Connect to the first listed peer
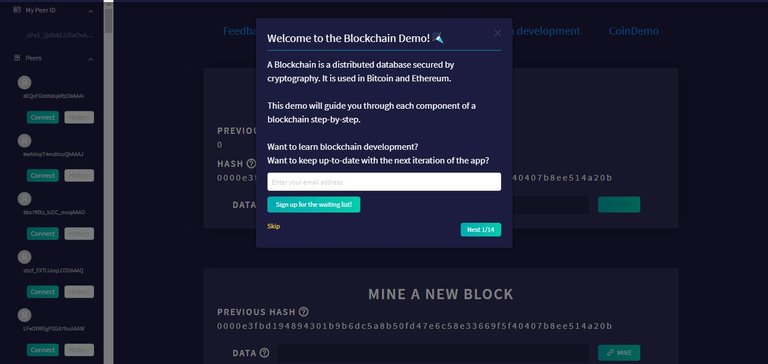 [43, 118]
